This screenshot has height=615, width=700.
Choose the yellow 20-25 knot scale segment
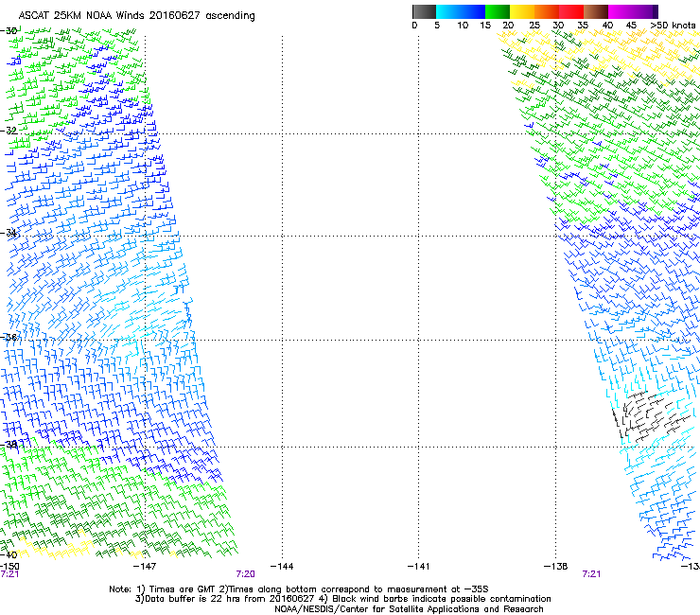[x=522, y=11]
